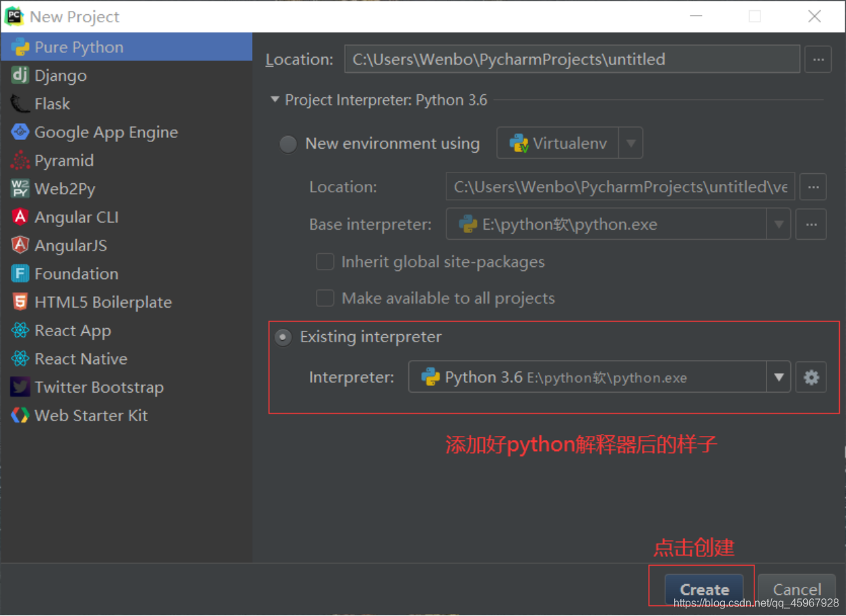Screen dimensions: 846x616
Task: Click the PyCharm logo in title bar
Action: [14, 16]
